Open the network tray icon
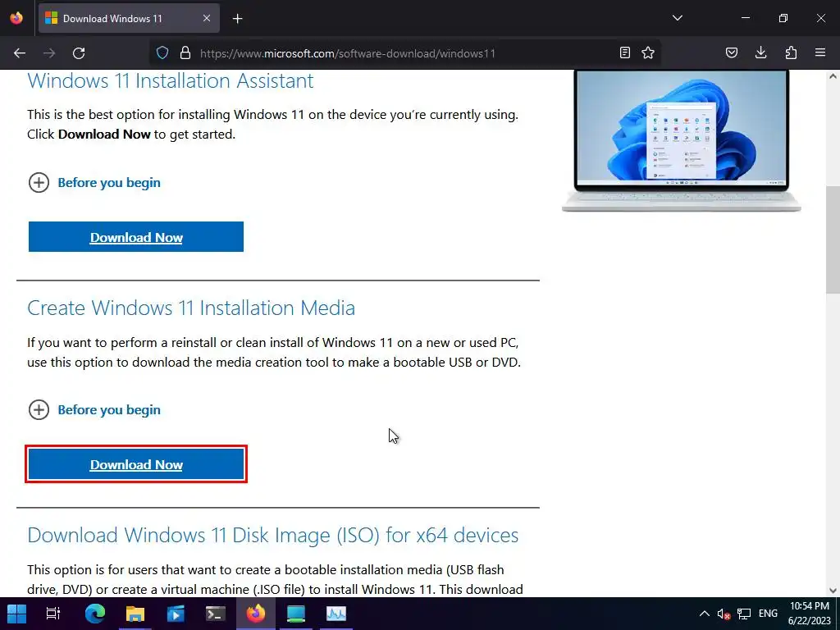The image size is (840, 630). [x=743, y=614]
